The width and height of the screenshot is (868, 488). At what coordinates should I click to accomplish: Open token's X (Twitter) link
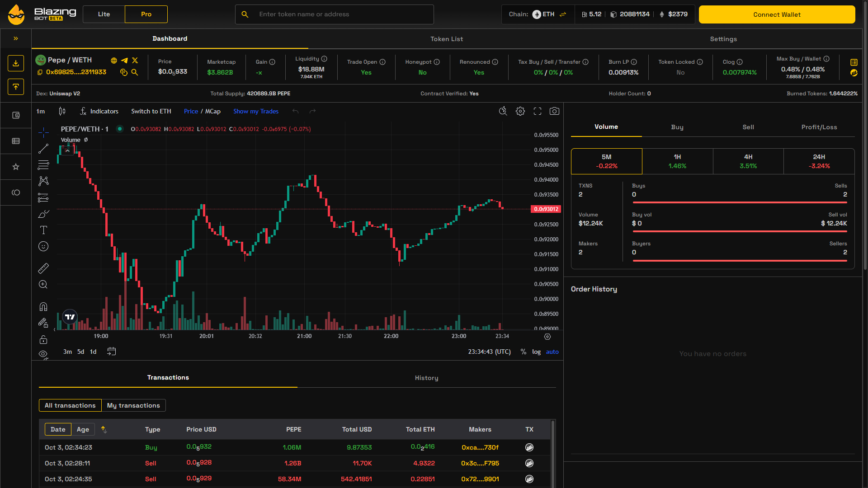tap(135, 60)
